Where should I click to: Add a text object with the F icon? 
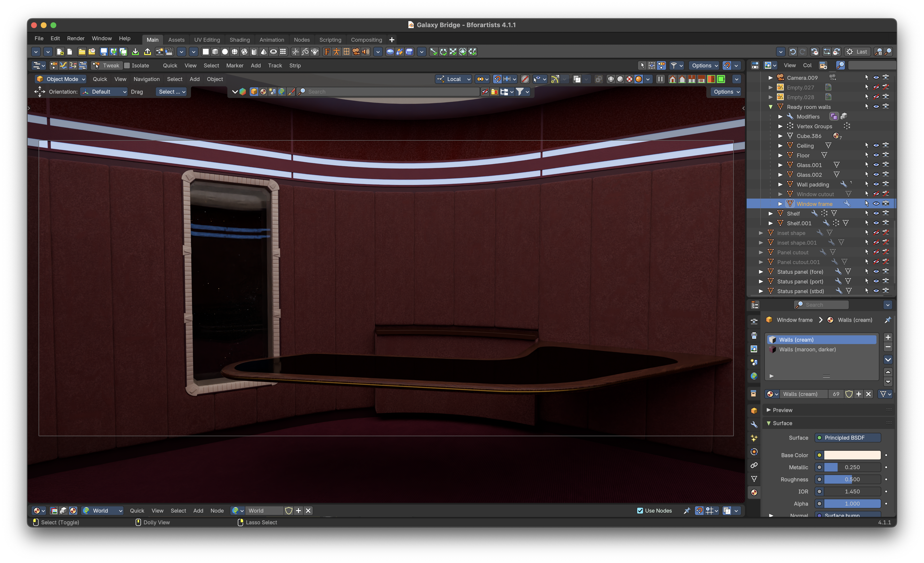tap(327, 52)
